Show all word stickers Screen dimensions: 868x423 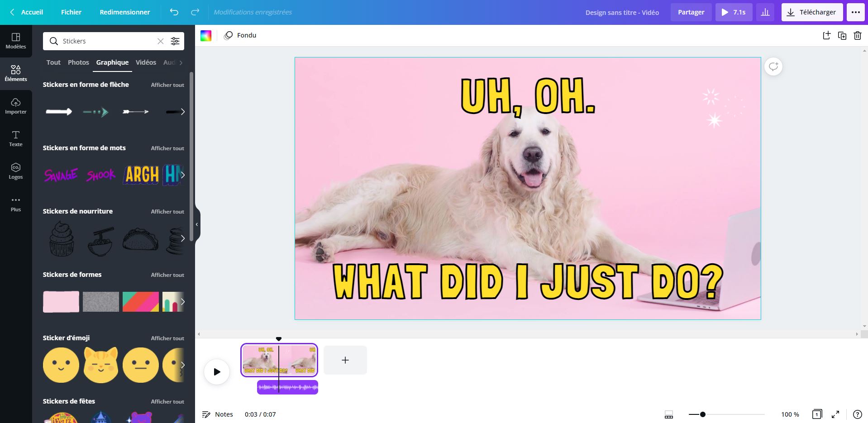tap(167, 148)
